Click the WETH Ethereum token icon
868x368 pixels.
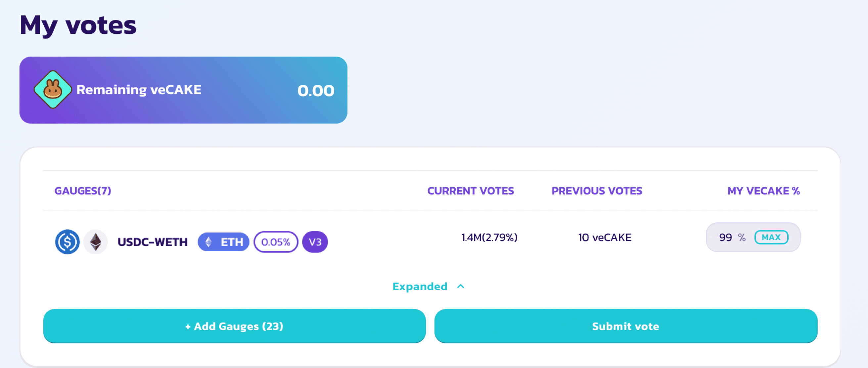coord(96,242)
